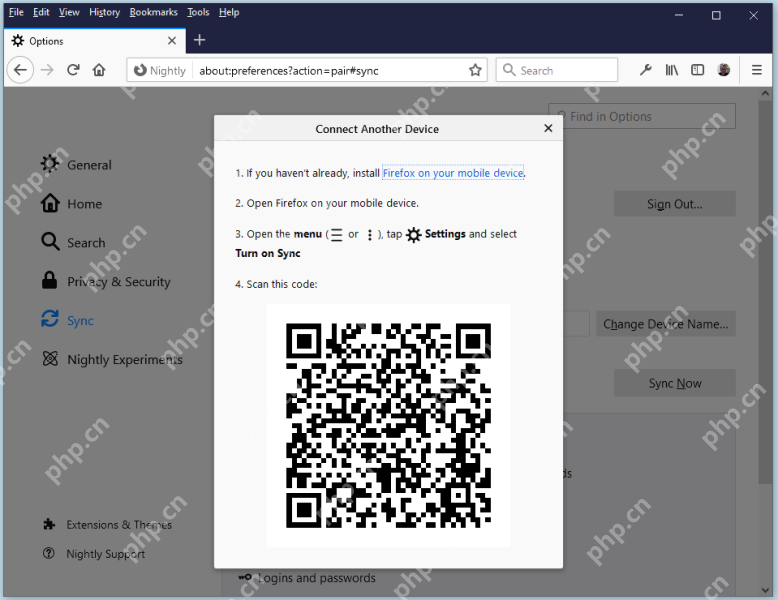The height and width of the screenshot is (600, 778).
Task: Open Nightly Experiments category
Action: click(112, 359)
